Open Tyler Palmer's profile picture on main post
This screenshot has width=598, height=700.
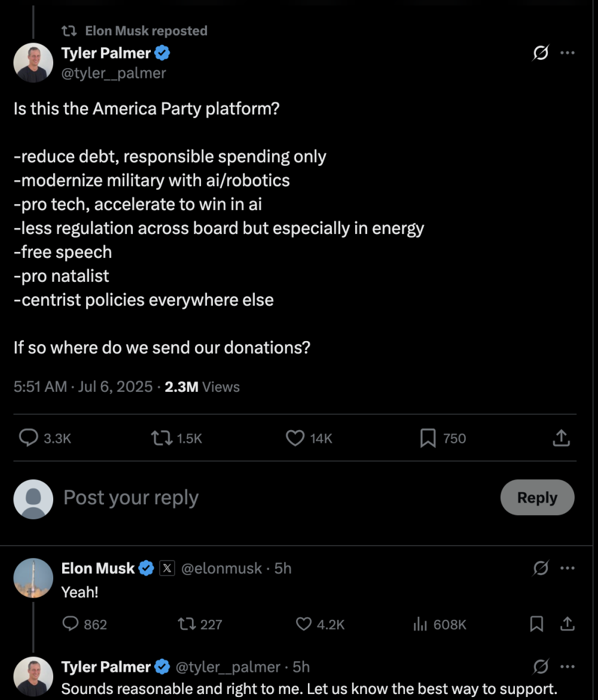point(33,62)
